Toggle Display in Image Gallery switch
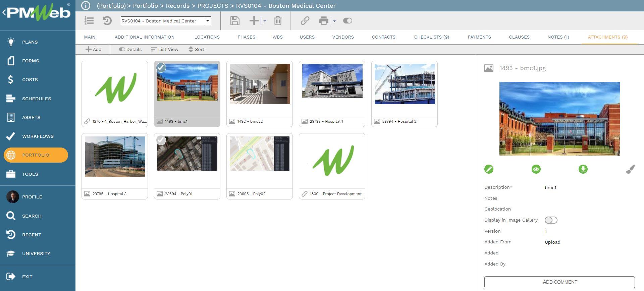The height and width of the screenshot is (291, 644). [551, 220]
